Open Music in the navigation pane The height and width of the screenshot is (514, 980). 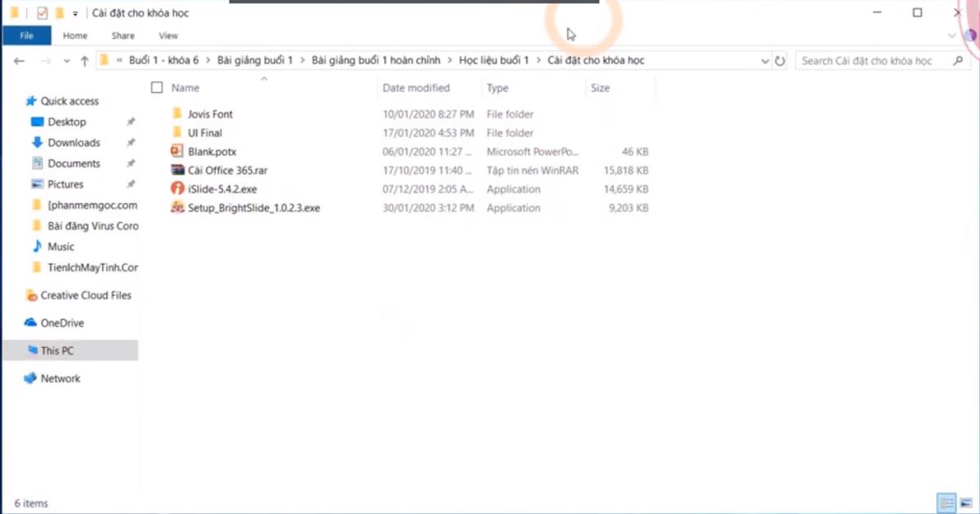click(60, 246)
